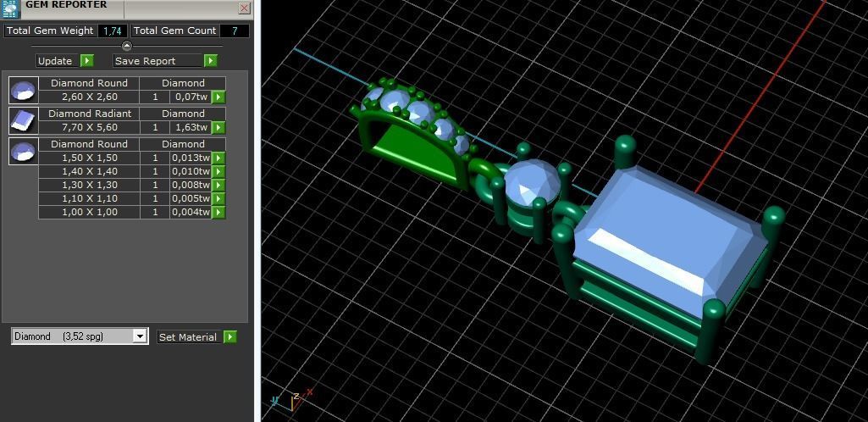Viewport: 868px width, 422px height.
Task: Click green arrow for 0,07tw row
Action: pos(219,97)
